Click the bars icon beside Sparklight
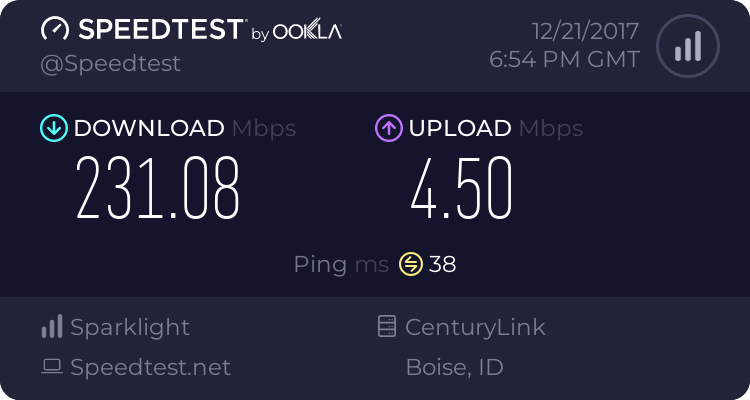750x400 pixels. (x=52, y=327)
